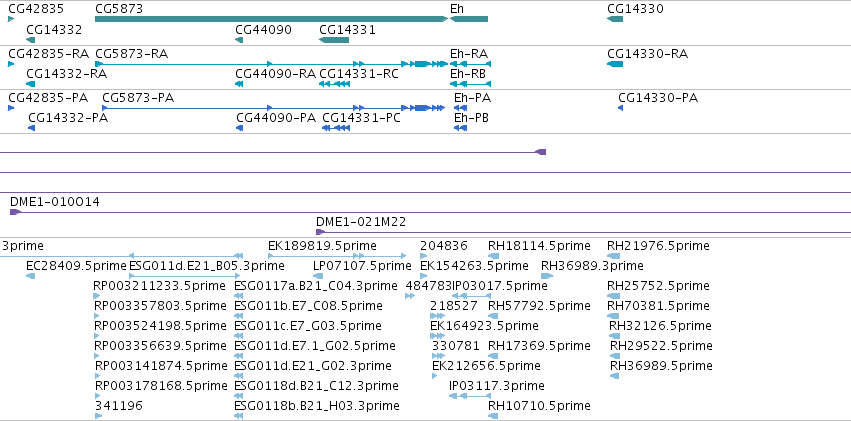Select the CG14332-RA transcript label

[67, 74]
